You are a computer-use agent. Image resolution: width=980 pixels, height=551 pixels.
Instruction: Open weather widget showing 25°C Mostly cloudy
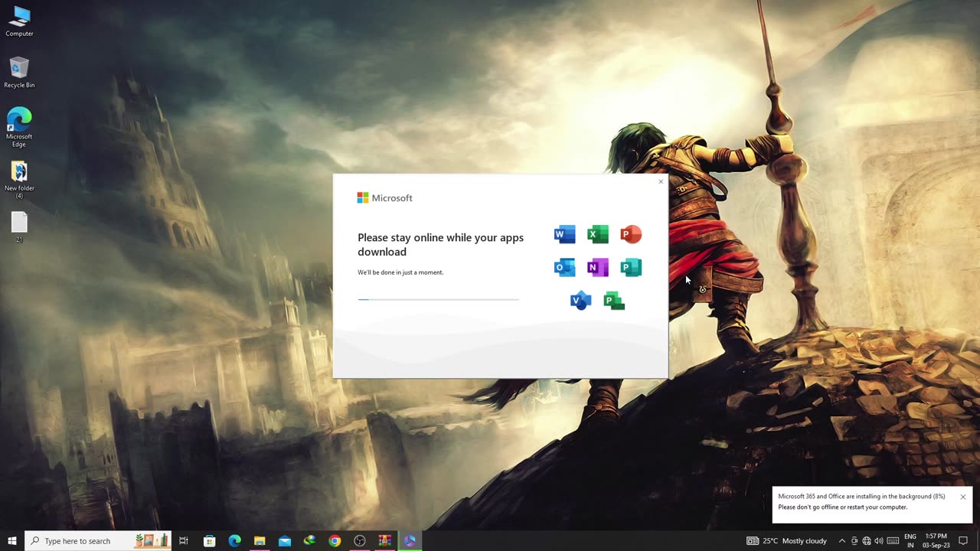point(787,541)
